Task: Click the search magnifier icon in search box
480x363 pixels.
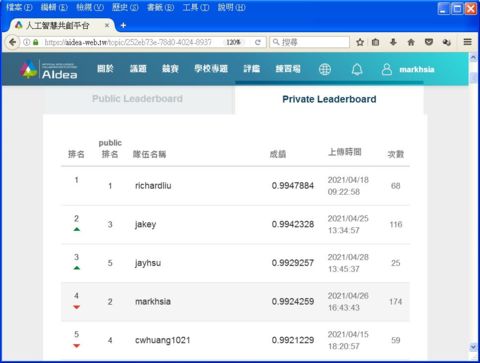Action: [276, 42]
